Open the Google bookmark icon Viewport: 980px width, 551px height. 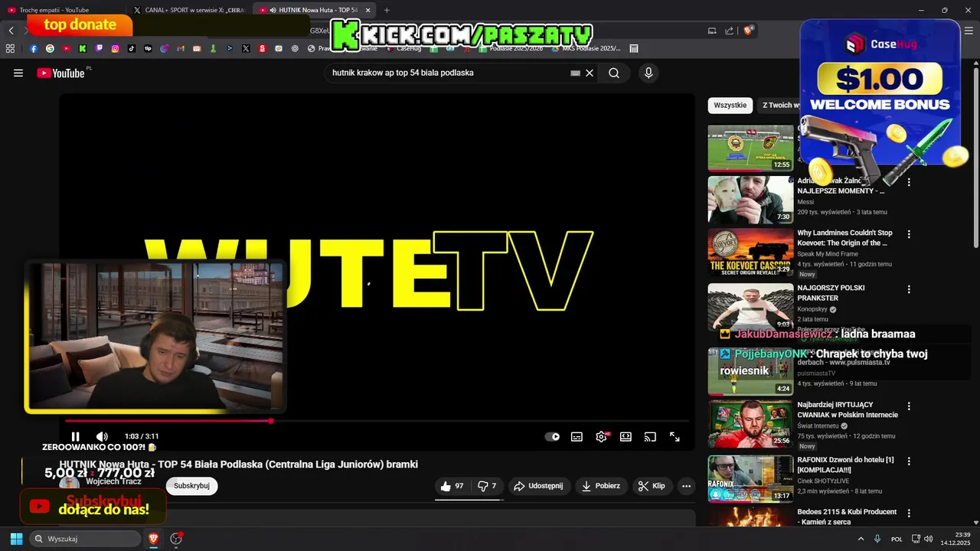50,48
